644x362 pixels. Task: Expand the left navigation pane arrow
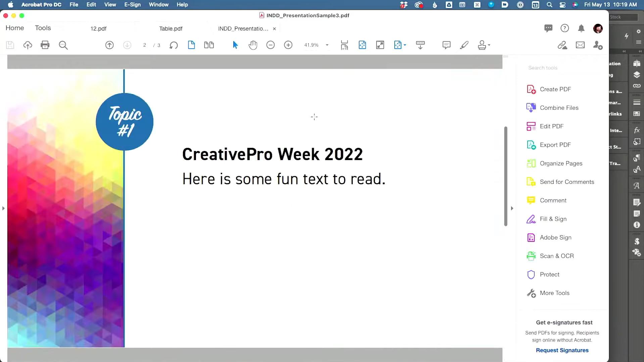(3, 208)
